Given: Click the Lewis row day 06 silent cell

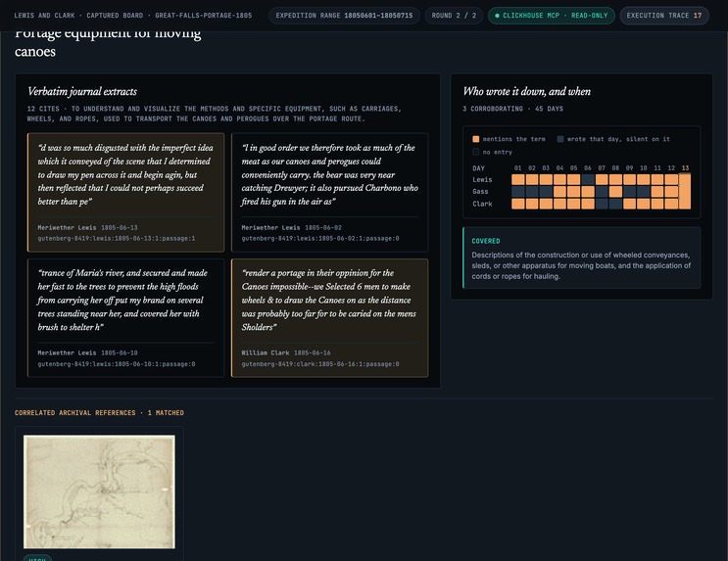Looking at the screenshot, I should pyautogui.click(x=588, y=179).
